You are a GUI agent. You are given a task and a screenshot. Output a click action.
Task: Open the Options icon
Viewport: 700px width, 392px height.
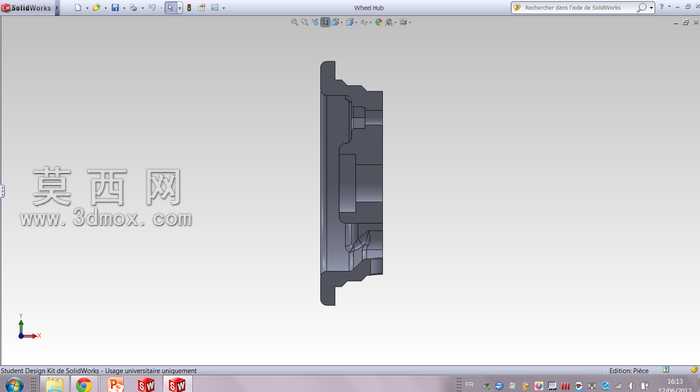coord(215,8)
